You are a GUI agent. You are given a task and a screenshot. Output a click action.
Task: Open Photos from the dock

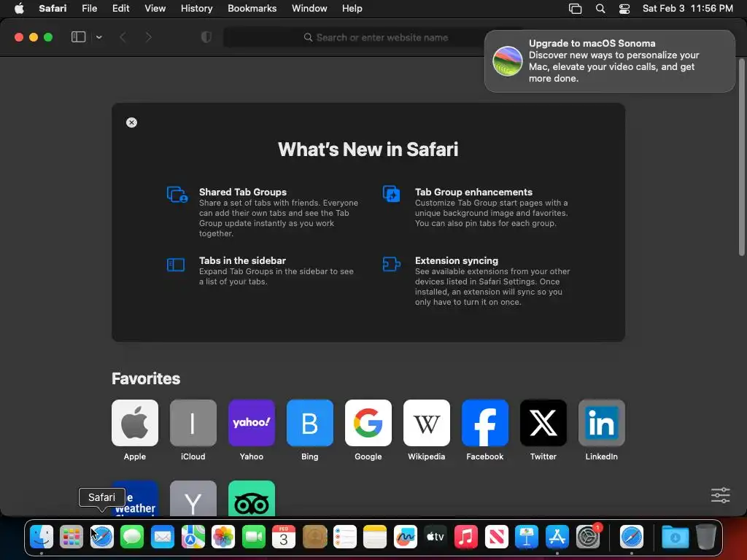pyautogui.click(x=223, y=537)
